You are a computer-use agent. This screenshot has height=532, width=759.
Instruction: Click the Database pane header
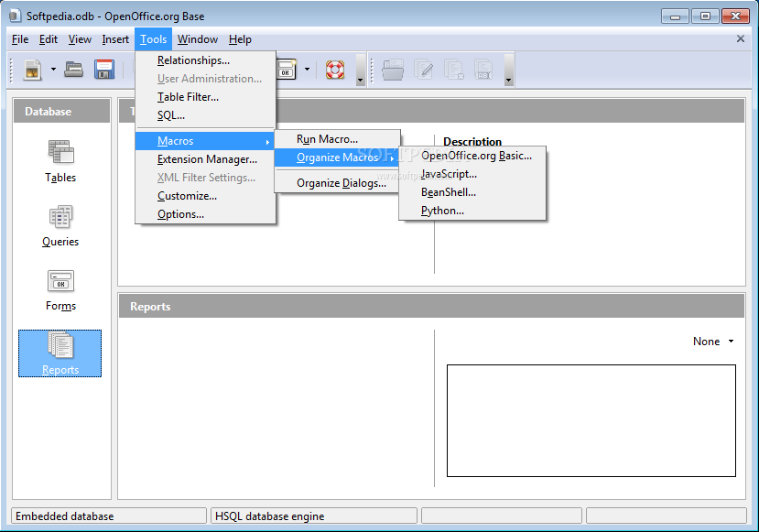coord(61,112)
